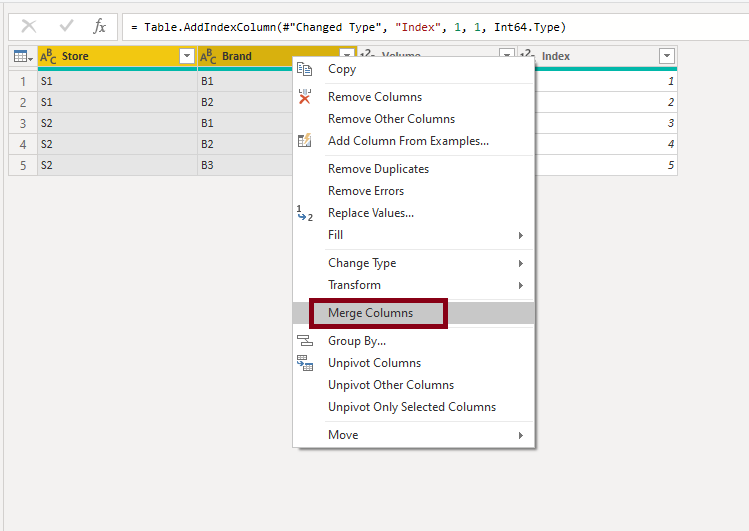Image resolution: width=749 pixels, height=531 pixels.
Task: Select Unpivot Only Selected Columns
Action: tap(414, 407)
